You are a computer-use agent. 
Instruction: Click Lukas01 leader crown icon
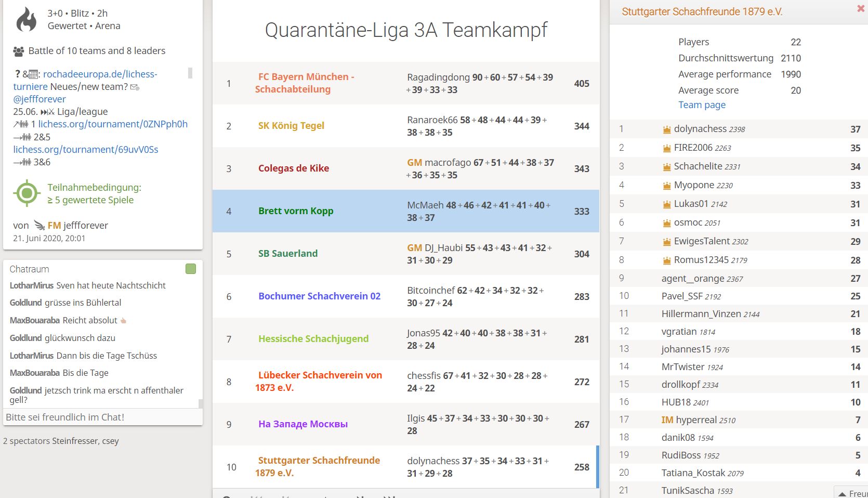click(x=667, y=204)
